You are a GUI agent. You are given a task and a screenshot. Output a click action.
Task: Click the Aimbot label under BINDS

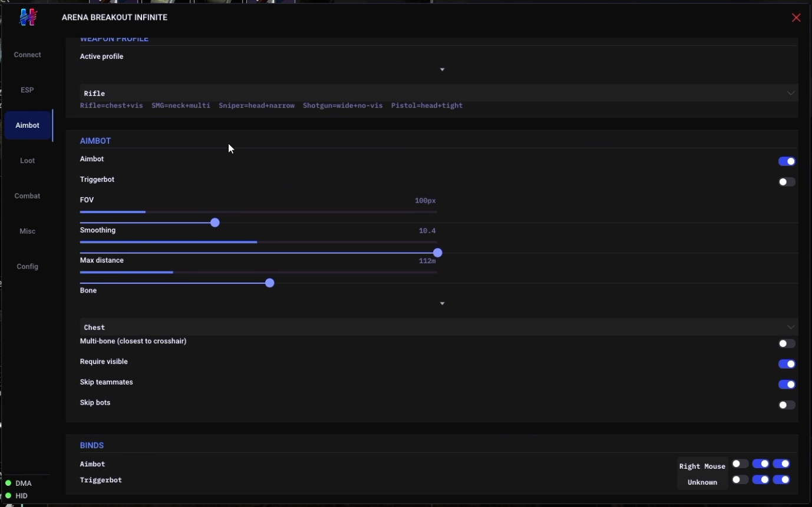pos(93,464)
